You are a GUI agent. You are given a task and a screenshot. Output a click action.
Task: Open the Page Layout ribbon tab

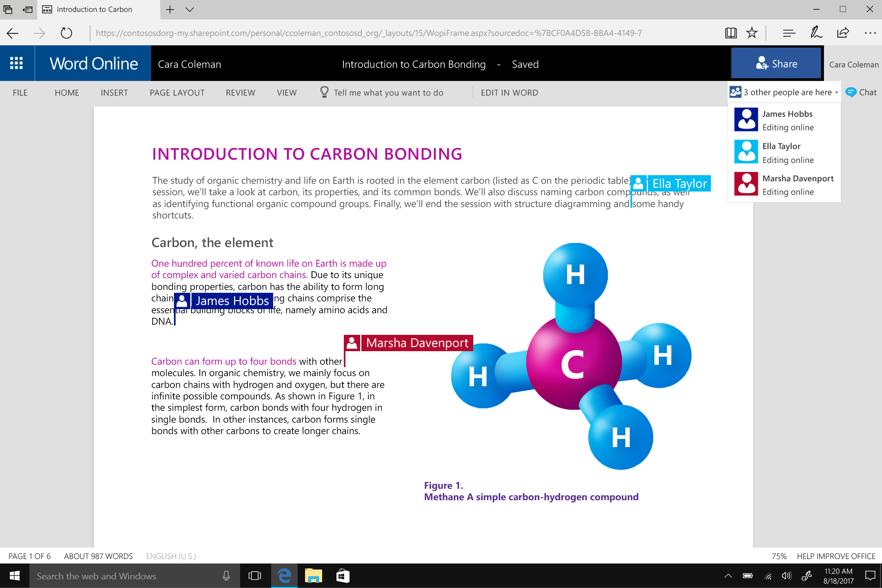pyautogui.click(x=177, y=92)
